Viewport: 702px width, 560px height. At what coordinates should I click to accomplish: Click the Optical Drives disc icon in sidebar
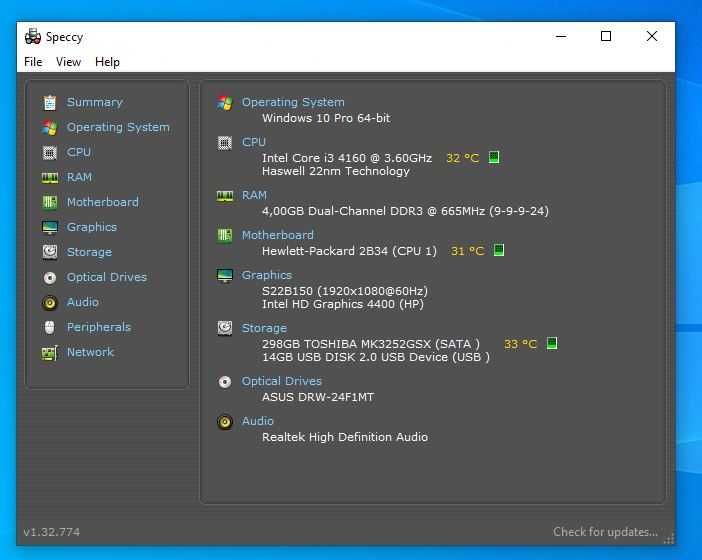(50, 278)
